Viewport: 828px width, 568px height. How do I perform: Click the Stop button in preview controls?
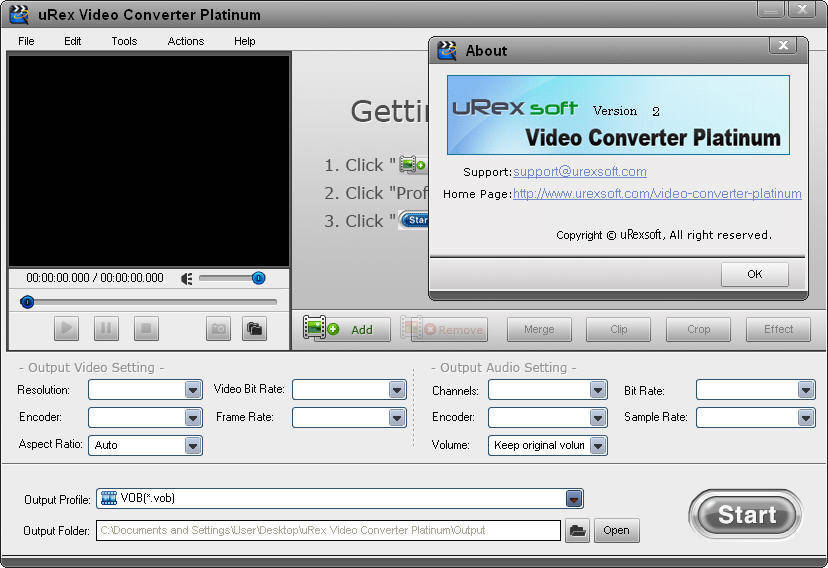coord(146,328)
